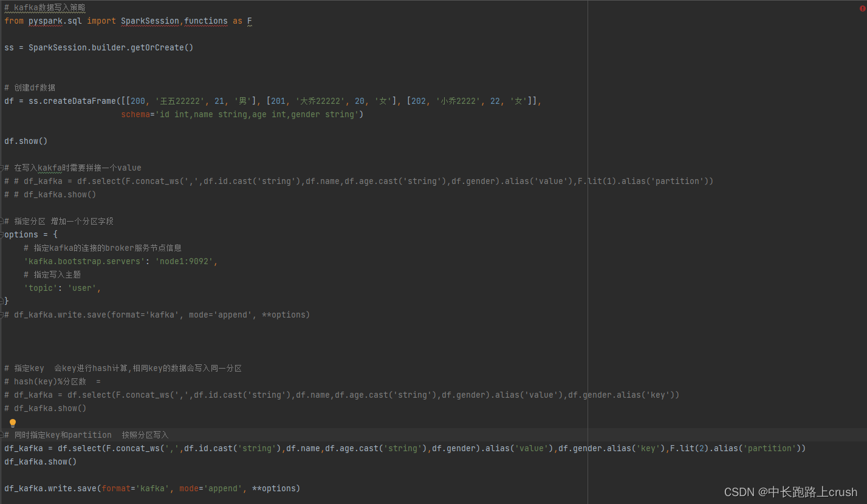Screen dimensions: 867x504
Task: Click the '# hash(key)%分区数 =' comment
Action: [52, 381]
